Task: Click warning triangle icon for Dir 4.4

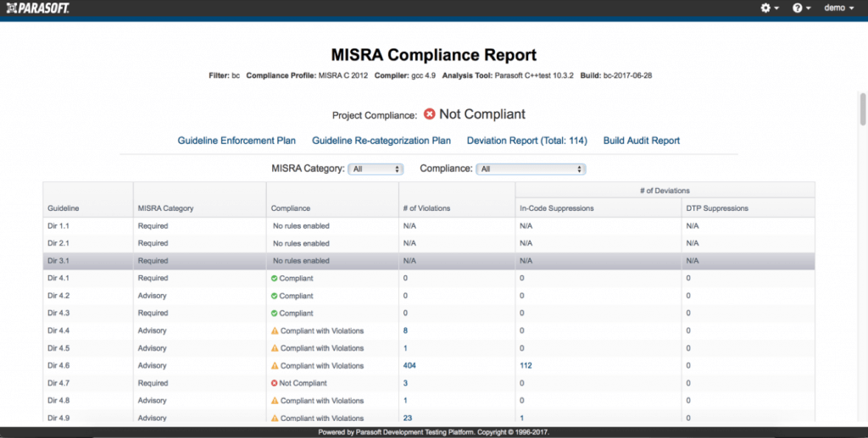Action: pyautogui.click(x=275, y=331)
